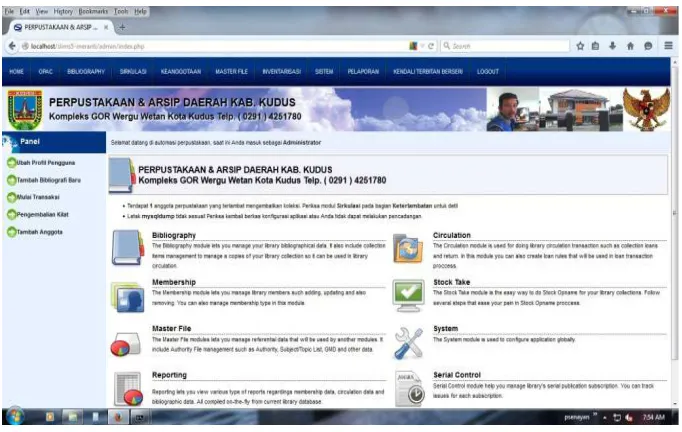Click the green icon beside Pengembalian Kilat
The image size is (682, 432).
pyautogui.click(x=11, y=214)
